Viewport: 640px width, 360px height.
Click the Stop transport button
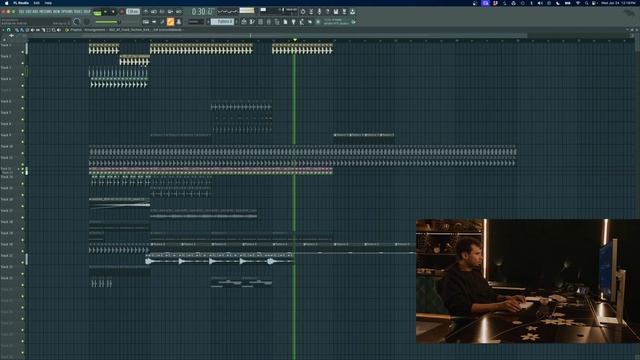click(x=113, y=12)
